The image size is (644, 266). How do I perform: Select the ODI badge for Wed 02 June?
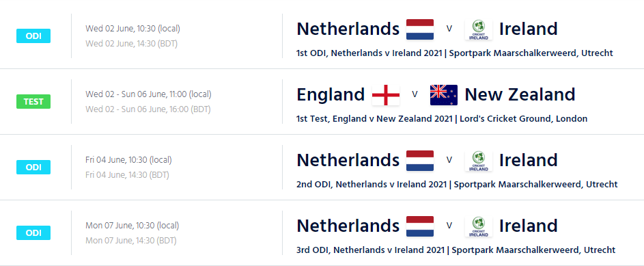click(x=33, y=36)
